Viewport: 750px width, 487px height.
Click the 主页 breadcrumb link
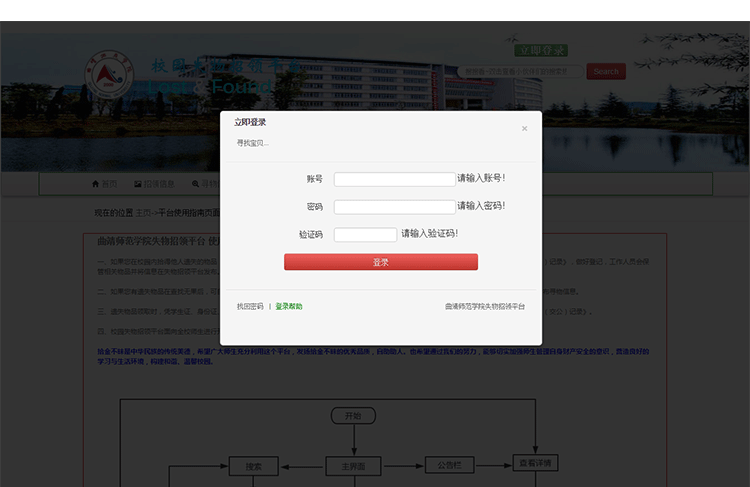point(143,213)
